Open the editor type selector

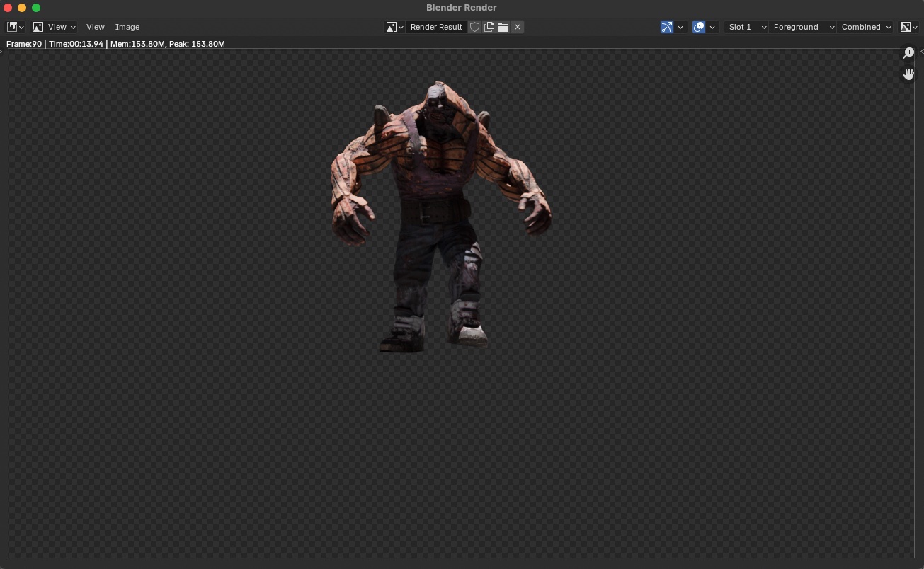[x=15, y=27]
